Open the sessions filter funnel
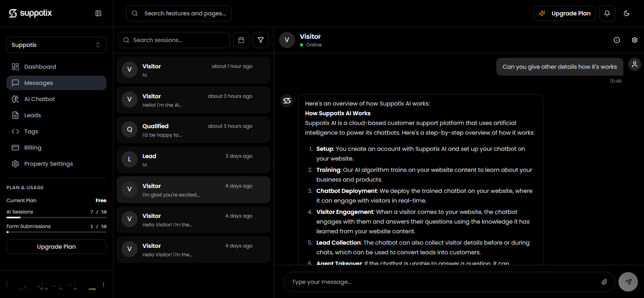 coord(261,40)
